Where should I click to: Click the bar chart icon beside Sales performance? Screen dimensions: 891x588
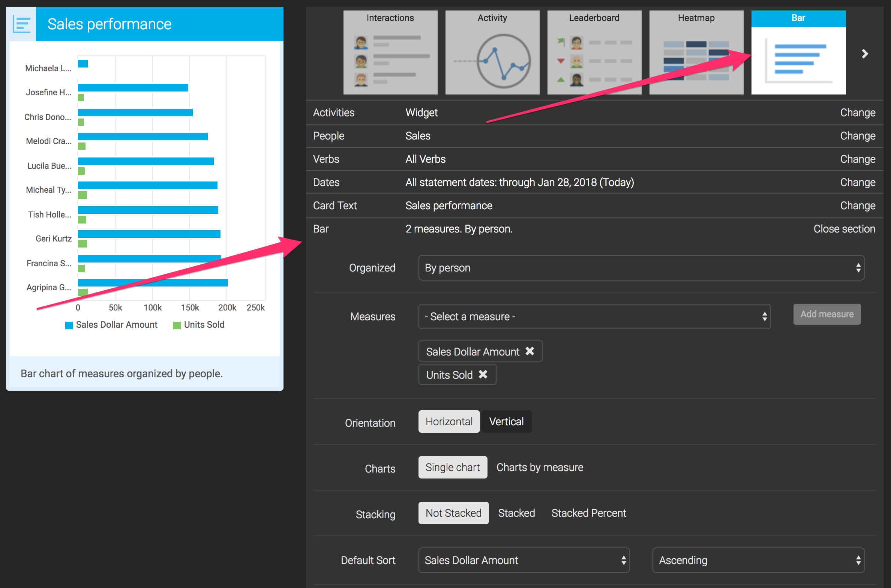pyautogui.click(x=22, y=24)
